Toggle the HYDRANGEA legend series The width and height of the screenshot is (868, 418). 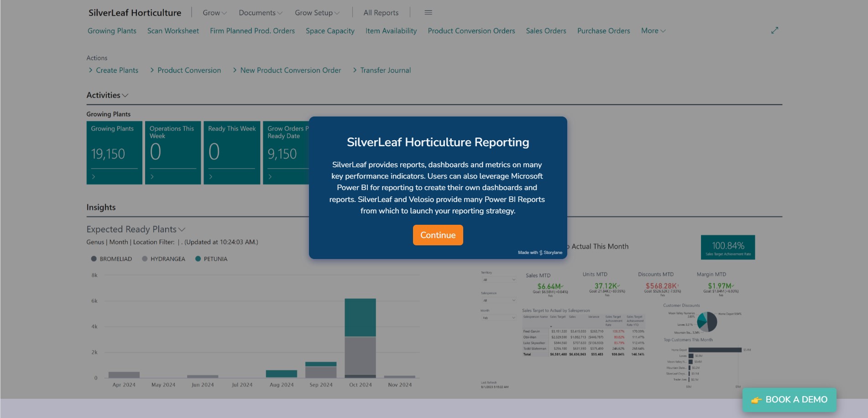[x=163, y=259]
